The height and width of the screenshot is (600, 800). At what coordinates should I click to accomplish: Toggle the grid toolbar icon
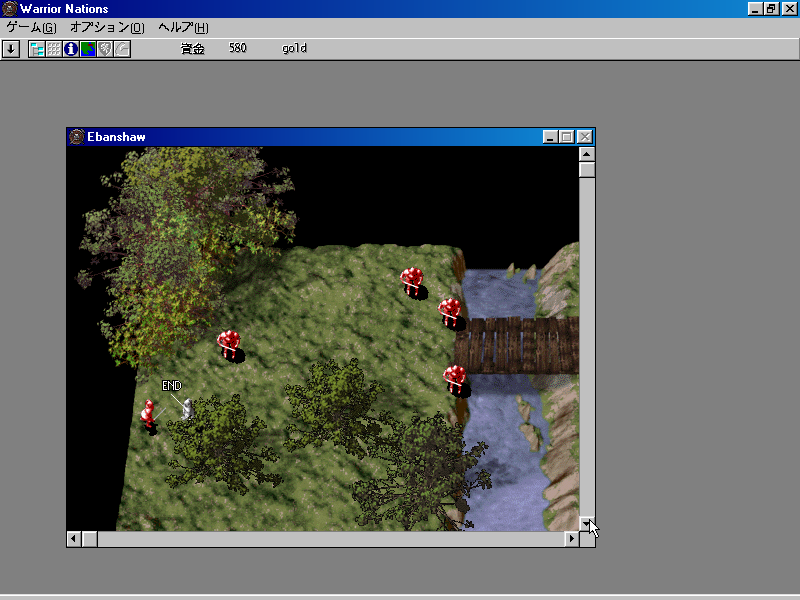tap(54, 49)
